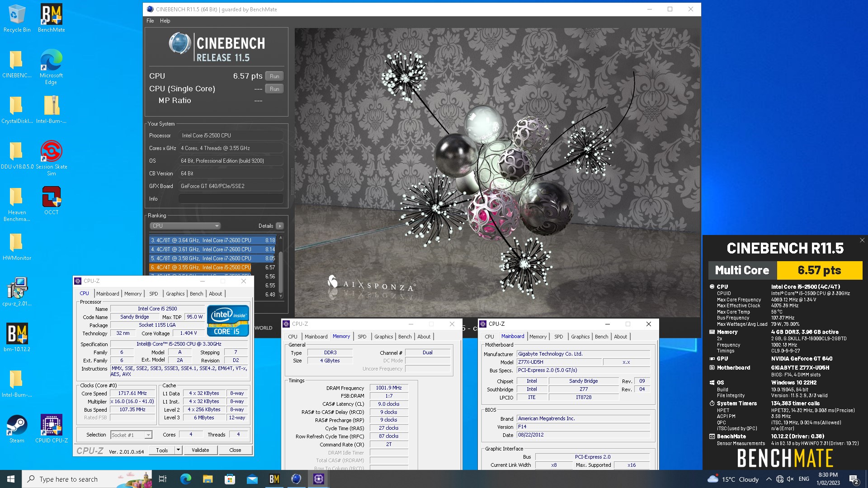The height and width of the screenshot is (488, 868).
Task: Click the Validate button in CPU-Z
Action: pyautogui.click(x=200, y=450)
